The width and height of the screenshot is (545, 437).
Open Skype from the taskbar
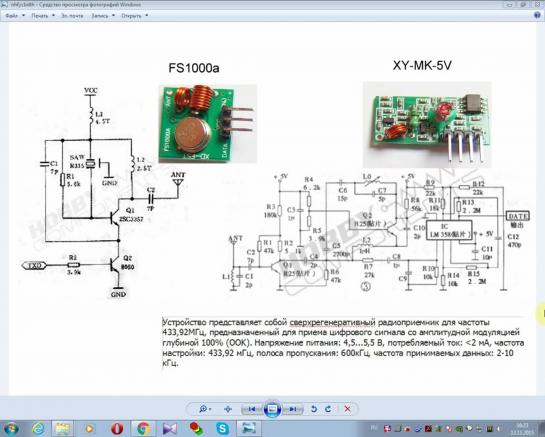(x=222, y=428)
